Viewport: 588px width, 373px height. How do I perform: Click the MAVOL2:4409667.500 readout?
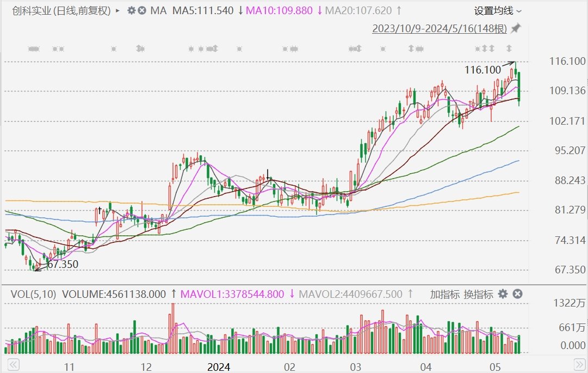point(350,294)
